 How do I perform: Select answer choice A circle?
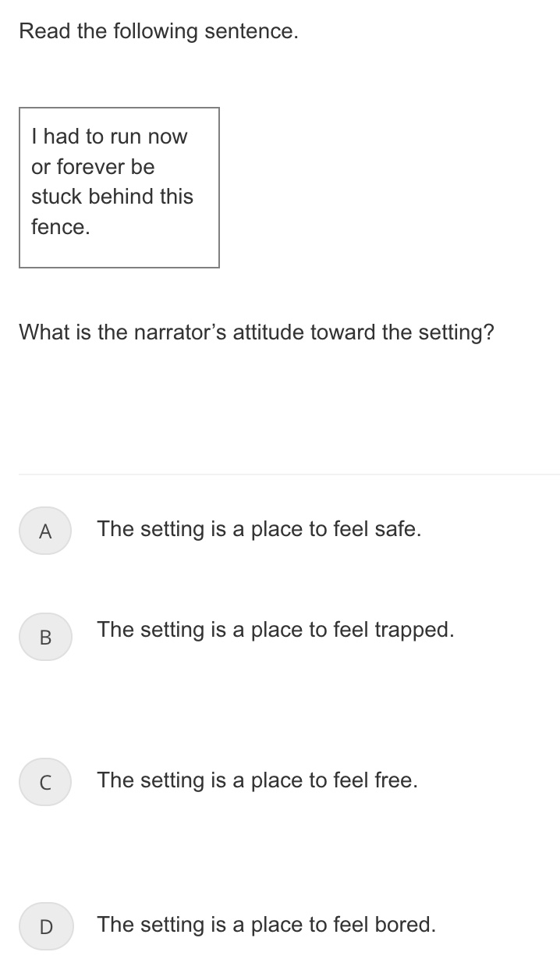point(45,531)
